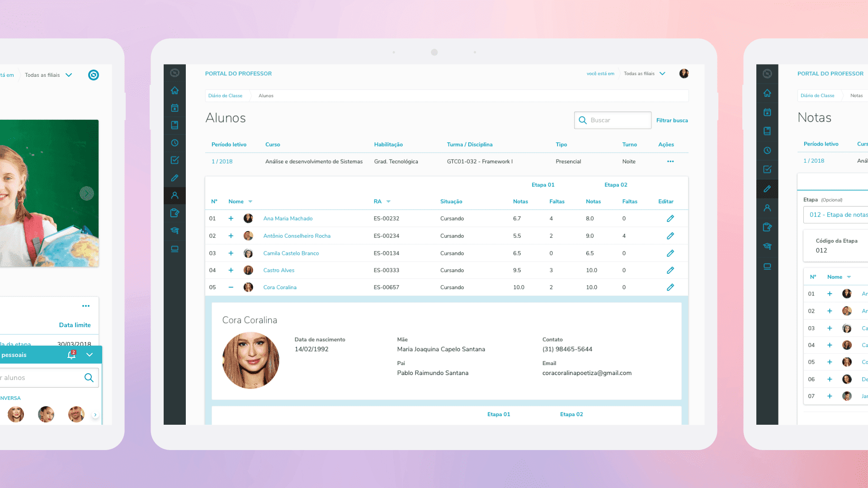Open the graduation cap icon in center sidebar
This screenshot has height=488, width=868.
click(175, 230)
